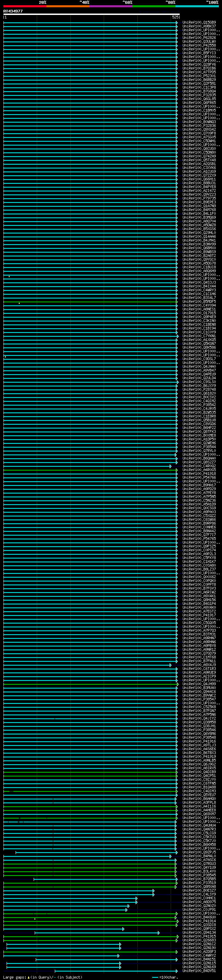222x980 pixels.
Task: Select the UniRef100_P41916 label
Action: coord(199,741)
